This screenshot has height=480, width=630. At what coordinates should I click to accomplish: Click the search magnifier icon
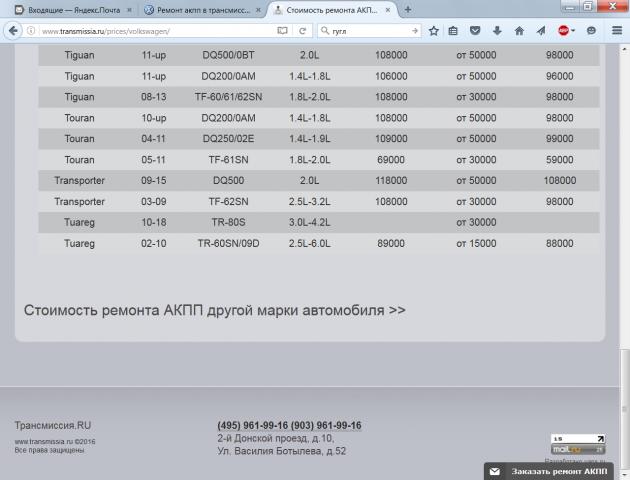[325, 31]
